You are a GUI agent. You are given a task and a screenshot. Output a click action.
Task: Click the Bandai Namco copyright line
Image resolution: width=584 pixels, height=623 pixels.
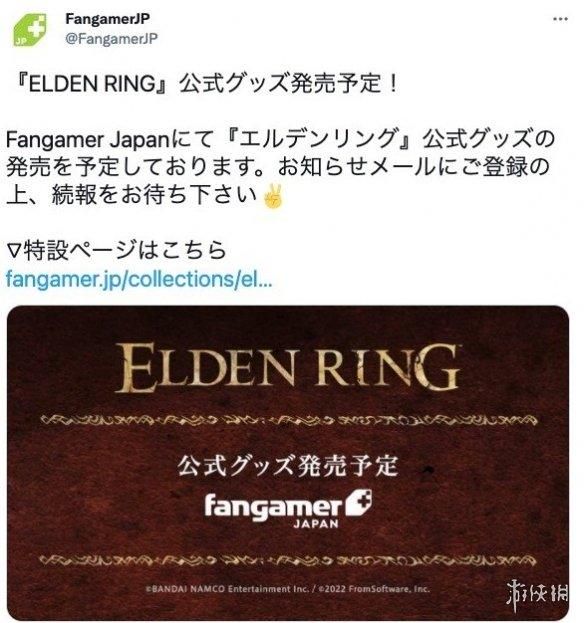[x=287, y=589]
